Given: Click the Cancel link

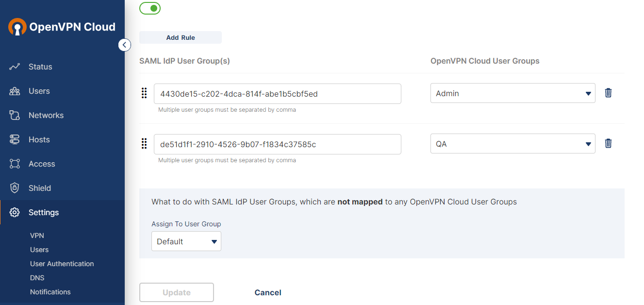Looking at the screenshot, I should [268, 292].
